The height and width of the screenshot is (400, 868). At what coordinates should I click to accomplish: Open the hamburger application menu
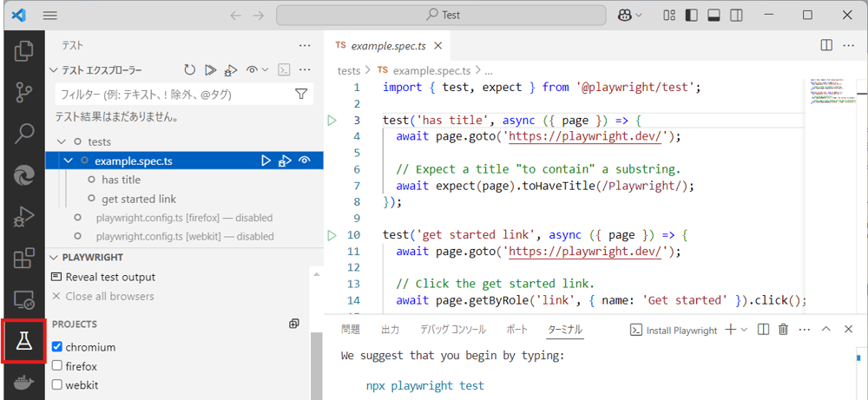50,16
